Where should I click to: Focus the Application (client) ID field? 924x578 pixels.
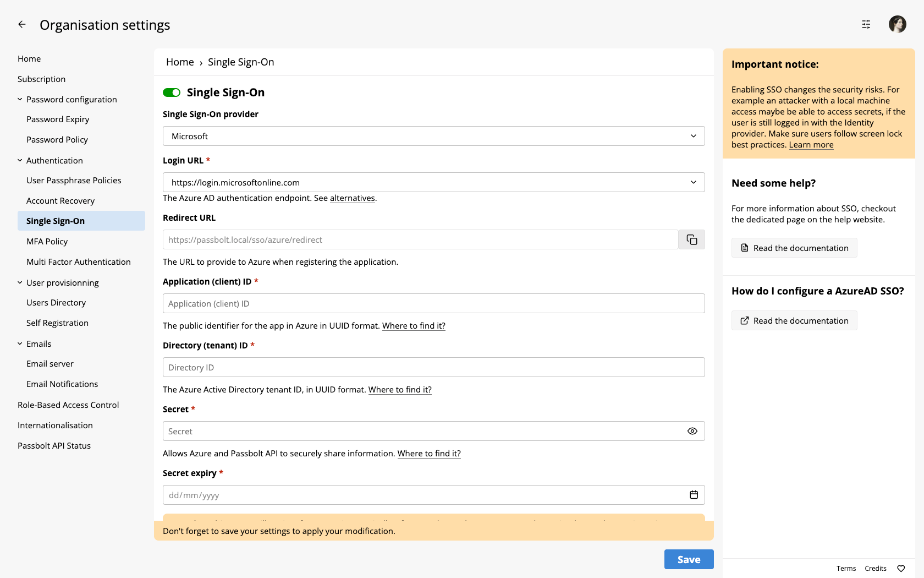[433, 303]
